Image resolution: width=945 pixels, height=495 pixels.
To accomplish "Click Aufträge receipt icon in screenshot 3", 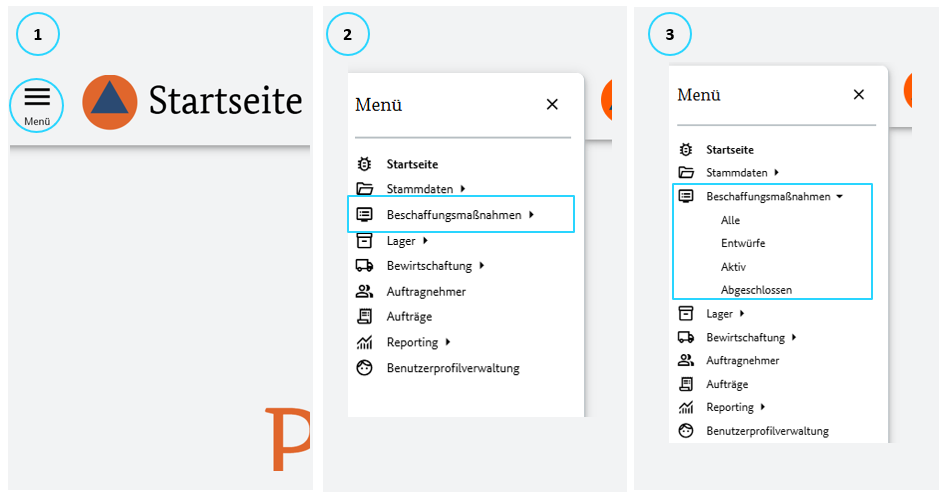I will pos(686,384).
